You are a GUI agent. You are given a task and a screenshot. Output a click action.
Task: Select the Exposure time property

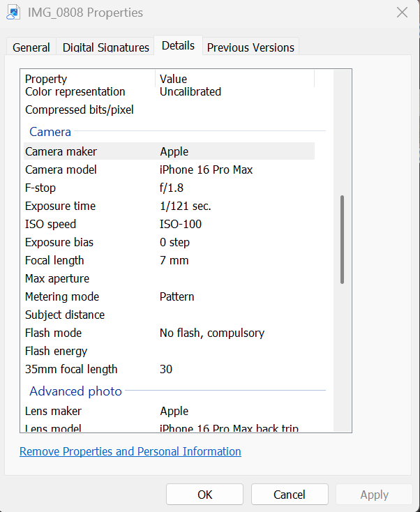61,206
